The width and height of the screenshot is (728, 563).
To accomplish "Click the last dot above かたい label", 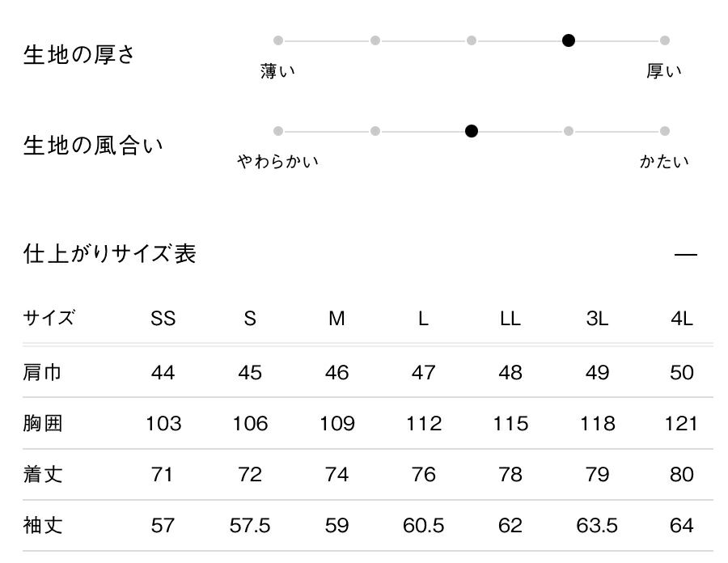I will tap(665, 131).
